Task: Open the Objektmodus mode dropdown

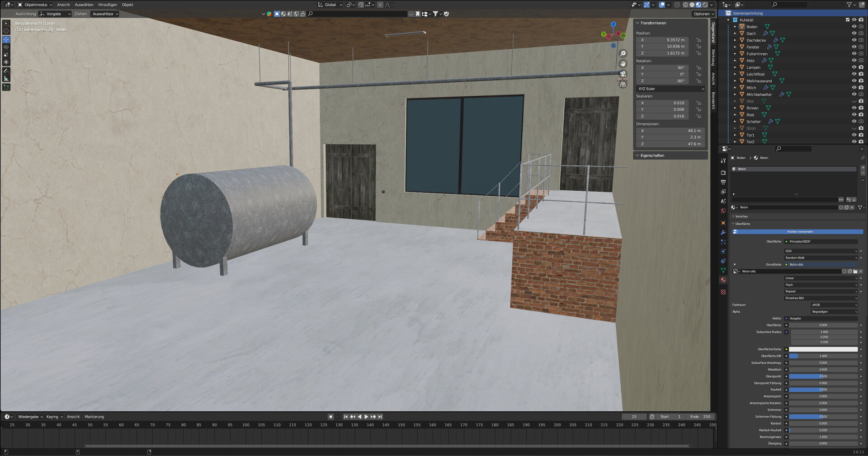Action: tap(35, 5)
